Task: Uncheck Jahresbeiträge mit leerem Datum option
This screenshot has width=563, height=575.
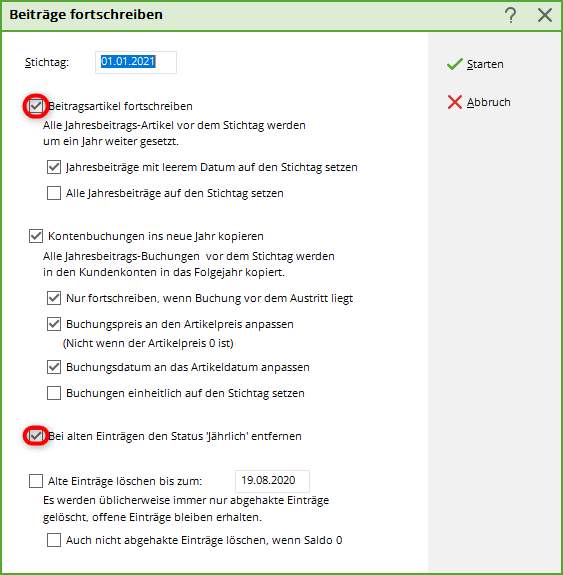Action: tap(54, 167)
